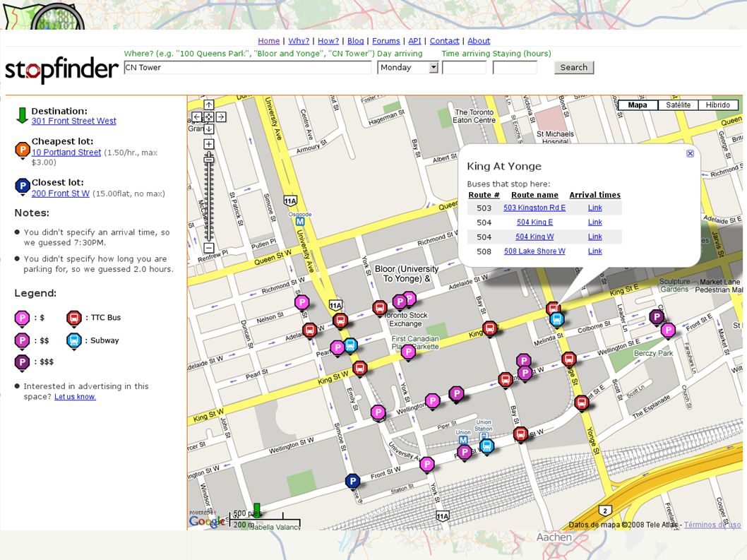Pan the map down with arrow control
The image size is (747, 560).
[209, 129]
